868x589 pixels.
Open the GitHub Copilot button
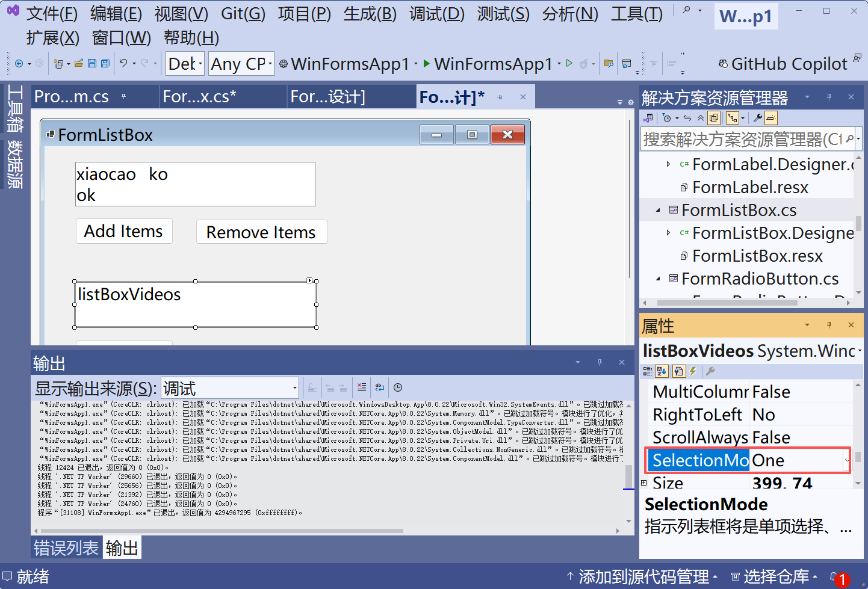[783, 64]
